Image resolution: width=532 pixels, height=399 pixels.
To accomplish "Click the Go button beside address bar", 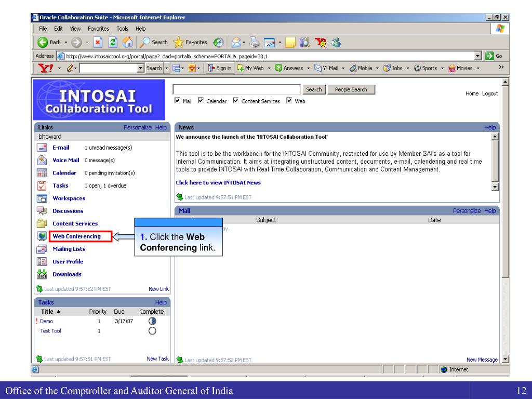I will point(494,56).
